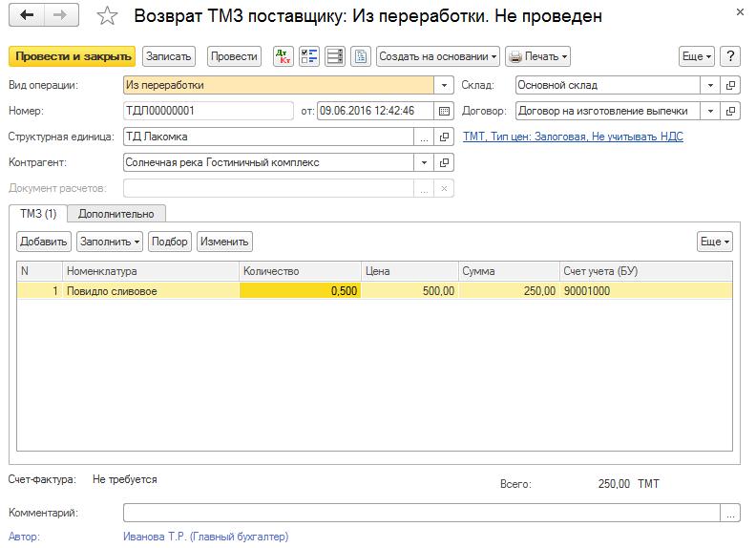756x548 pixels.
Task: Click the Сумма column header
Action: pyautogui.click(x=509, y=271)
